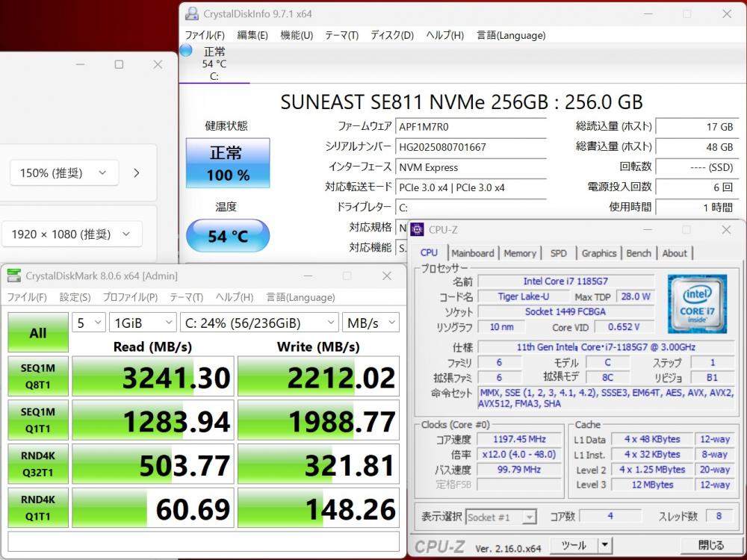The image size is (747, 560).
Task: Click the CrystalDiskMark app icon in title bar
Action: point(14,276)
